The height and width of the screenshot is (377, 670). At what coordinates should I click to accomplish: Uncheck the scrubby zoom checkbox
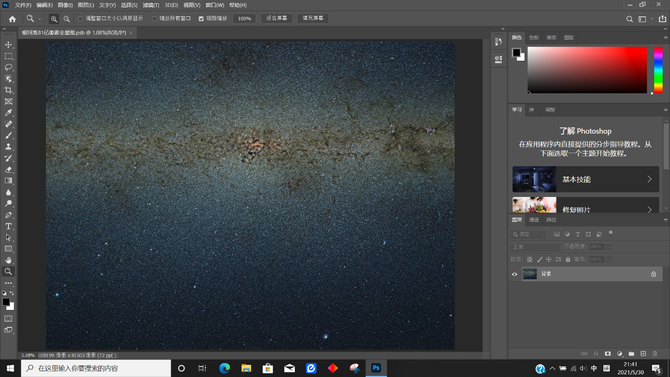pyautogui.click(x=201, y=19)
